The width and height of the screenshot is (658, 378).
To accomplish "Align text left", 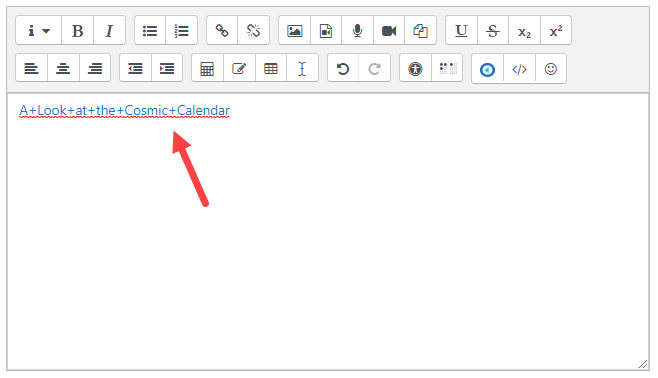I will click(x=31, y=68).
